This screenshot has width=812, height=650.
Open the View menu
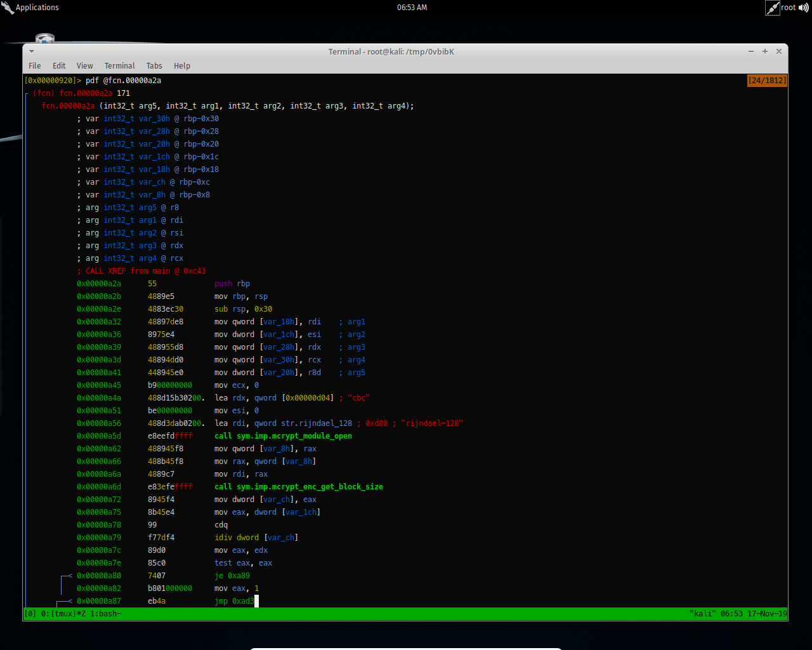(x=84, y=66)
